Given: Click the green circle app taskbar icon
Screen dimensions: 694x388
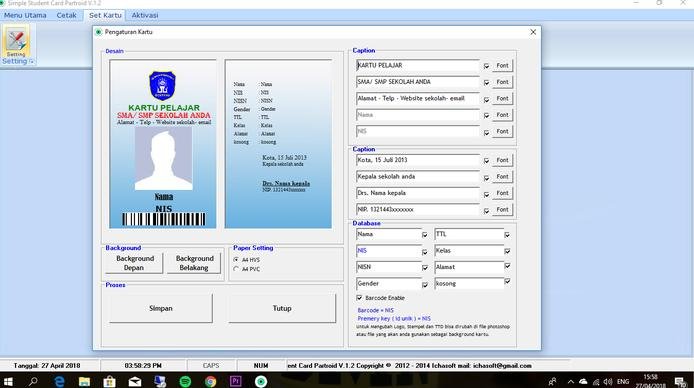Looking at the screenshot, I should click(261, 381).
